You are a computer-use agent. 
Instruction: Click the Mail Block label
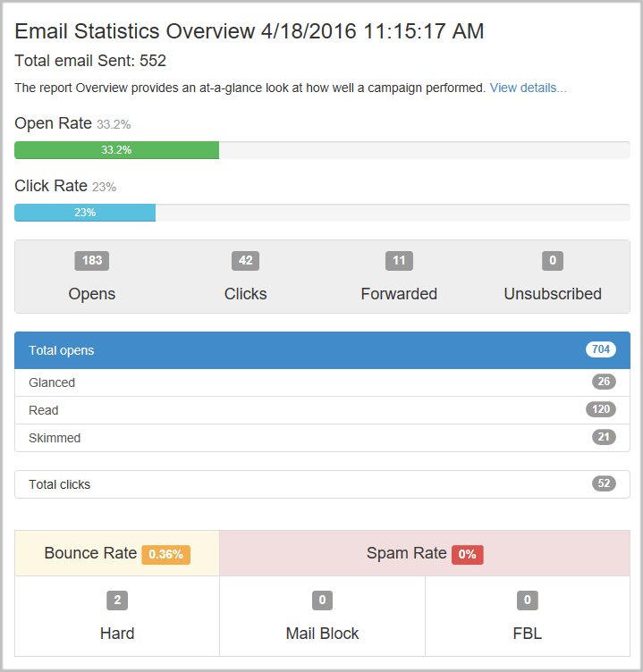[x=322, y=634]
